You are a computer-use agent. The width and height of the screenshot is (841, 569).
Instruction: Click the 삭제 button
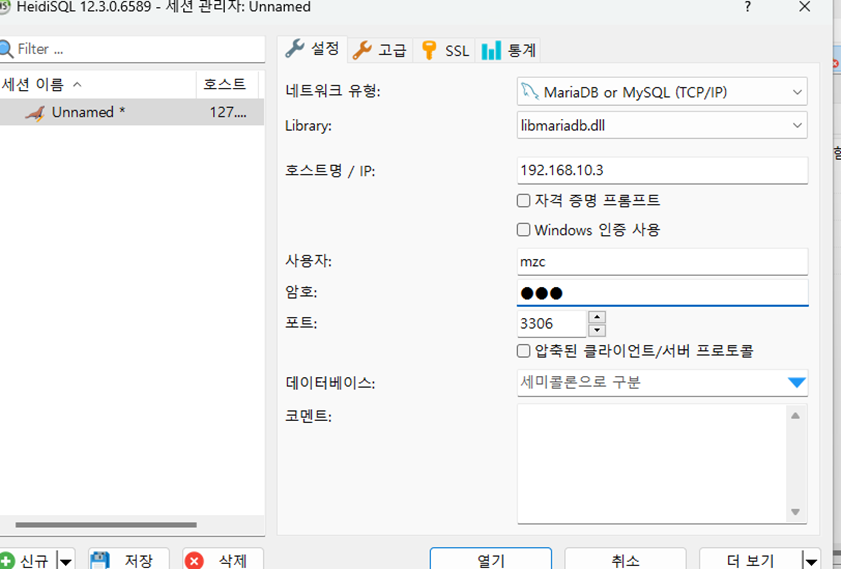point(223,560)
